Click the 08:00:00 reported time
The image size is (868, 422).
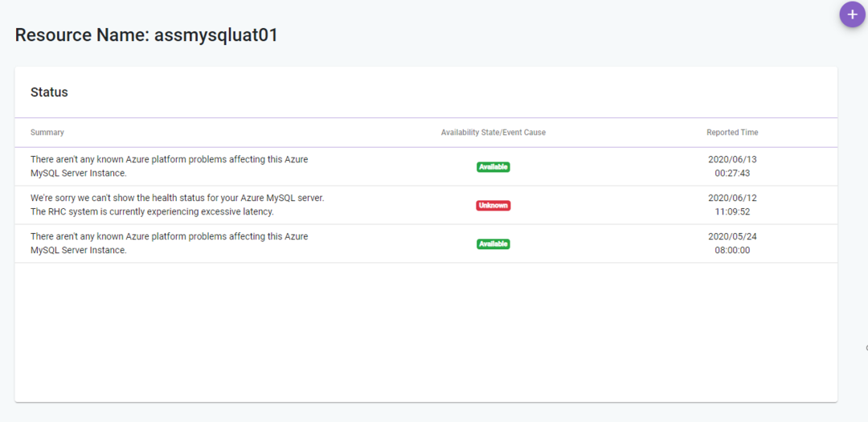coord(732,251)
